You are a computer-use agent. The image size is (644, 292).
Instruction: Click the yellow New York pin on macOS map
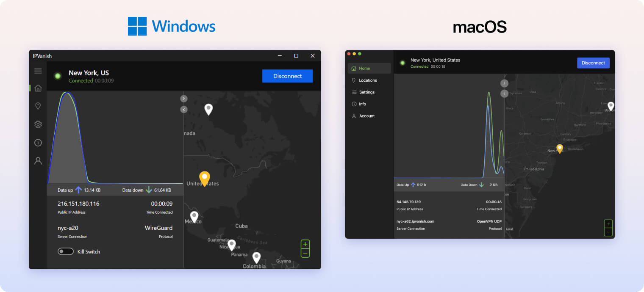[x=559, y=148]
